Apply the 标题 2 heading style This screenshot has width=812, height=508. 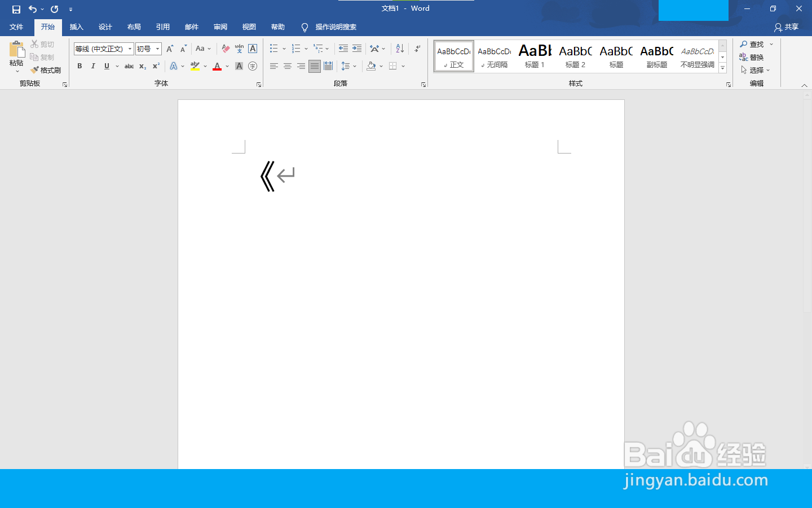coord(575,56)
